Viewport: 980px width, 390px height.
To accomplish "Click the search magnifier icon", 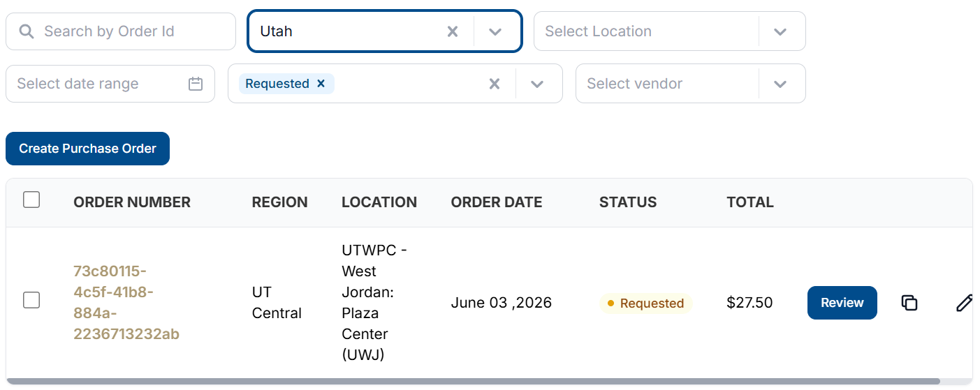I will 27,31.
